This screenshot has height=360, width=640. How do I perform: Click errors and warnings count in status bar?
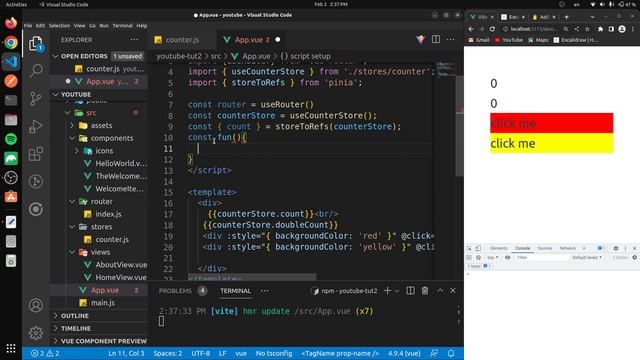[x=45, y=353]
